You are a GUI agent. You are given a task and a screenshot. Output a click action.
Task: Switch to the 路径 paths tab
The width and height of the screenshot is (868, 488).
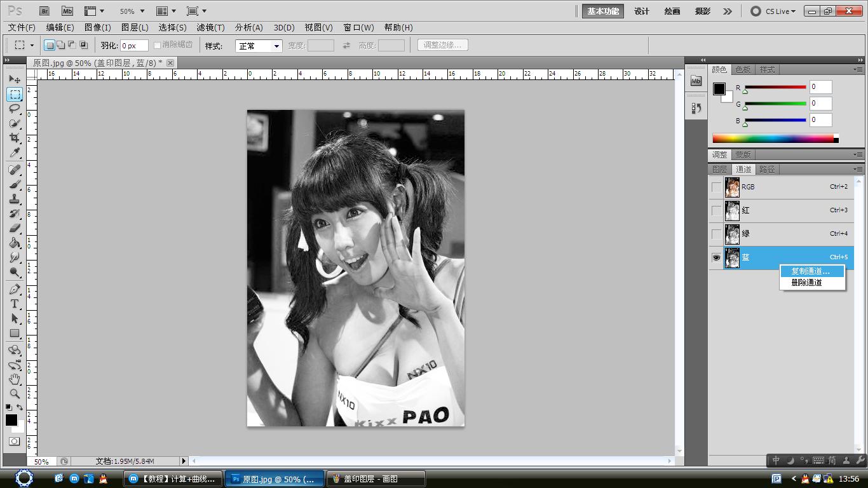click(x=767, y=169)
